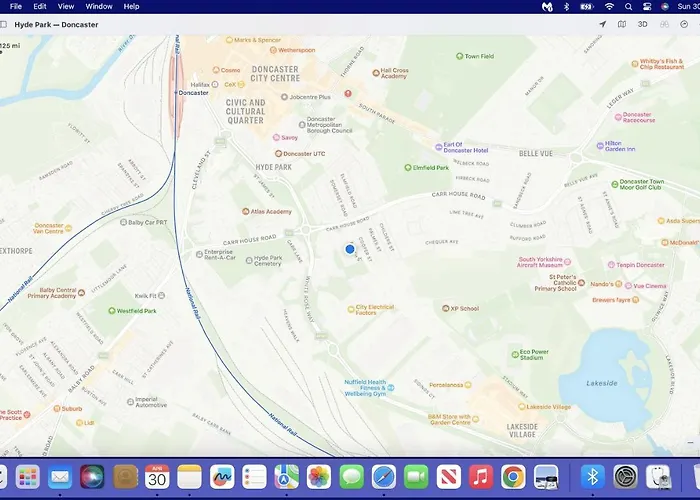
Task: Select the Town Field park marker
Action: click(459, 56)
